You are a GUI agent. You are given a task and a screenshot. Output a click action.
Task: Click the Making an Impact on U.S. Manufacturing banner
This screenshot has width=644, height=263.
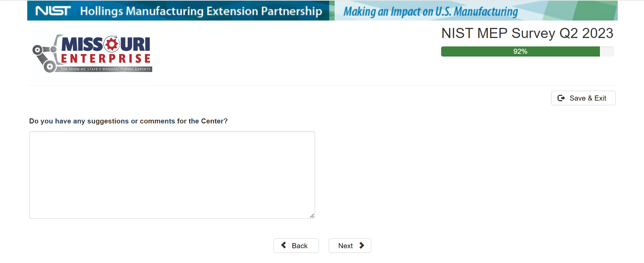pyautogui.click(x=430, y=12)
